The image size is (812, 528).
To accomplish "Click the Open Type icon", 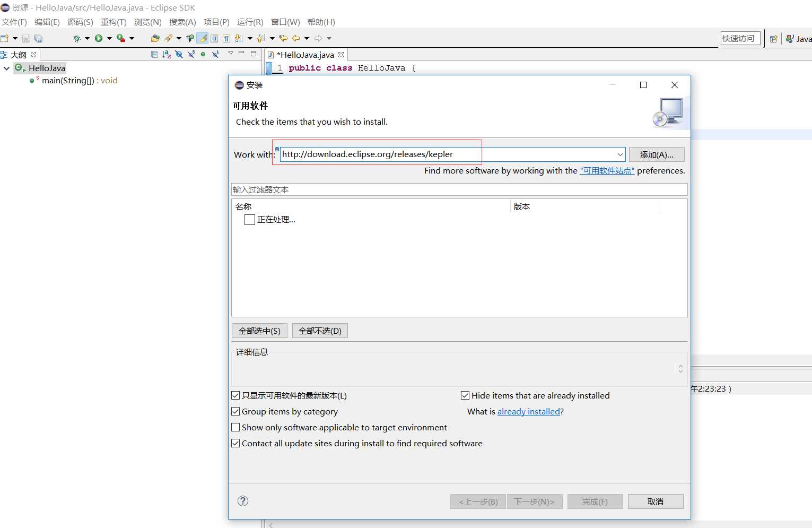I will (x=155, y=38).
